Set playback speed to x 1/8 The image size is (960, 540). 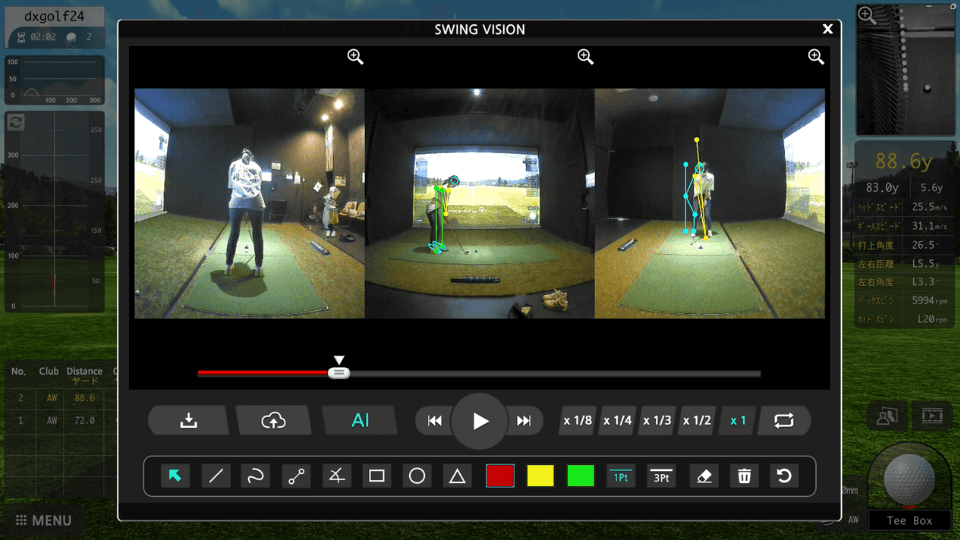[577, 421]
